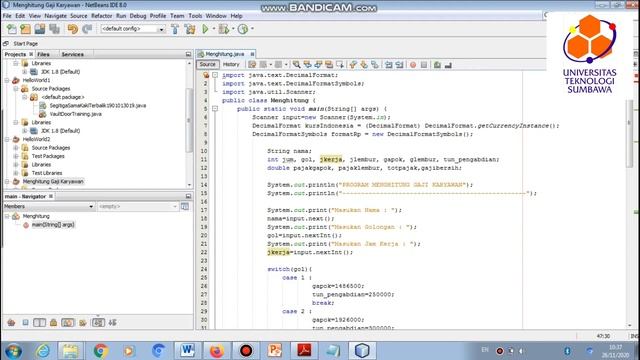Collapse the main method fold on line 5
The image size is (640, 360).
215,109
